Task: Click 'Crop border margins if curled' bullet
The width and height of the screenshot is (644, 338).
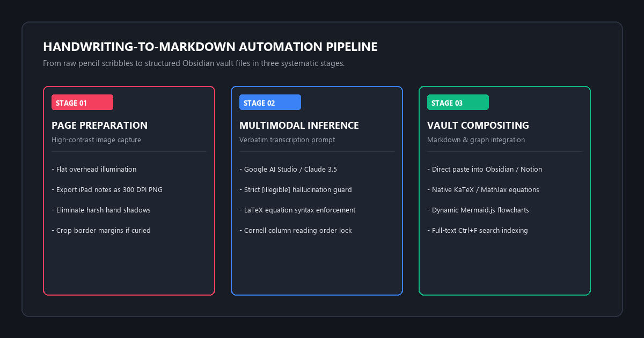Action: pyautogui.click(x=101, y=231)
